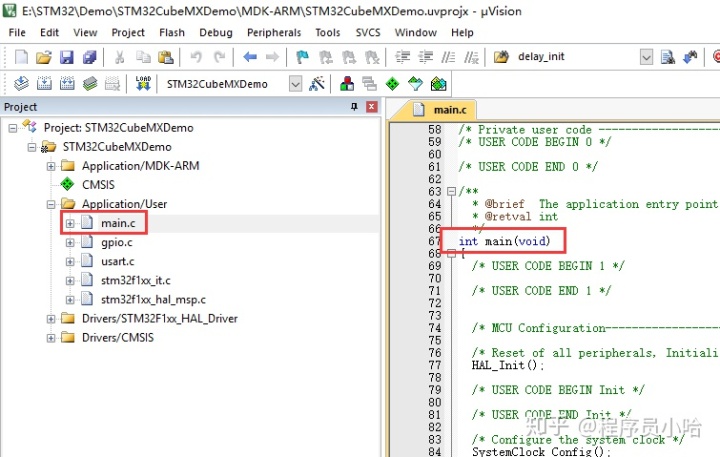Expand gpio.c node in tree
The height and width of the screenshot is (457, 720).
point(70,243)
